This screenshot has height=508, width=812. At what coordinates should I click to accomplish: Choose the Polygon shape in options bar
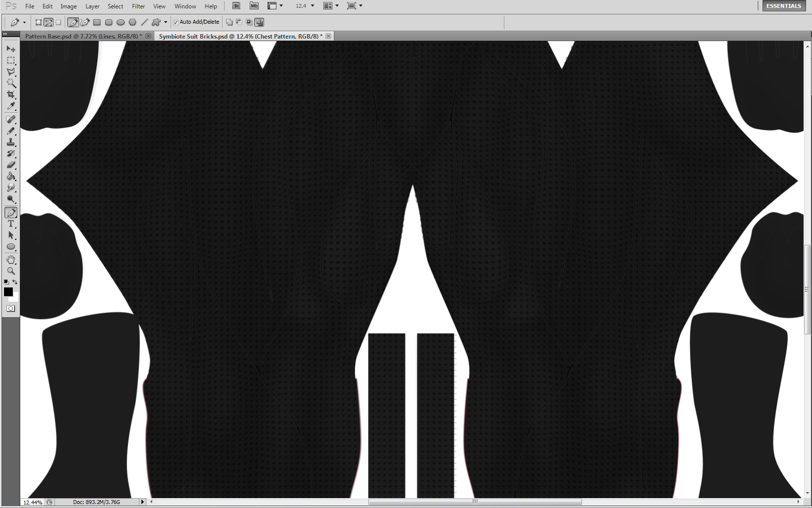(133, 22)
